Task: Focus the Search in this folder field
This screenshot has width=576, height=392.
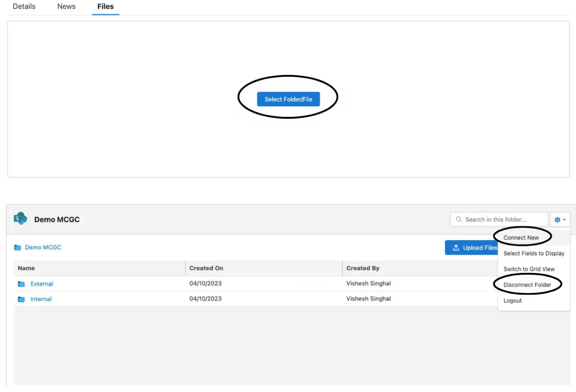Action: (499, 219)
